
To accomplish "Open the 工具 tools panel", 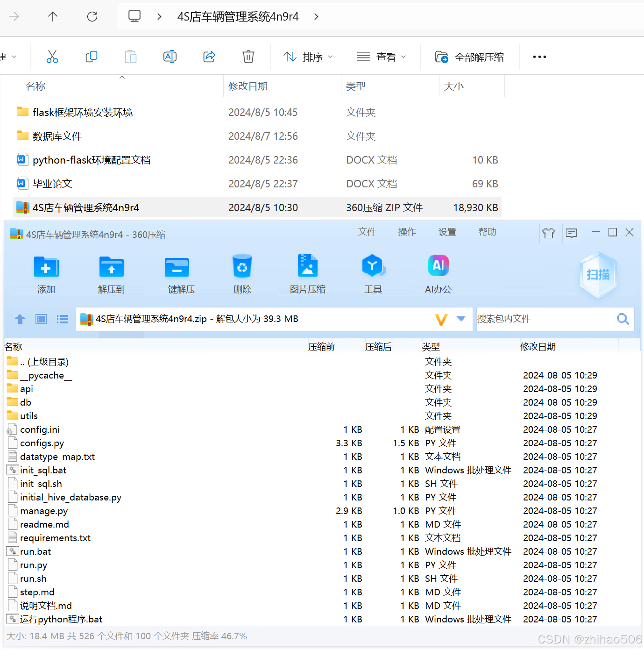I will [x=373, y=274].
